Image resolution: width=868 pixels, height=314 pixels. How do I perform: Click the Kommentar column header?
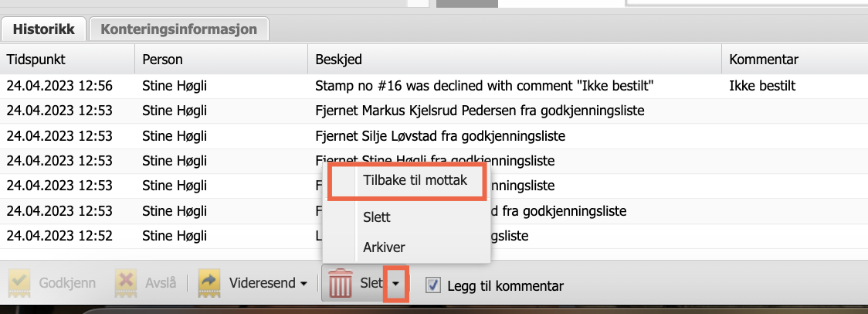tap(764, 60)
